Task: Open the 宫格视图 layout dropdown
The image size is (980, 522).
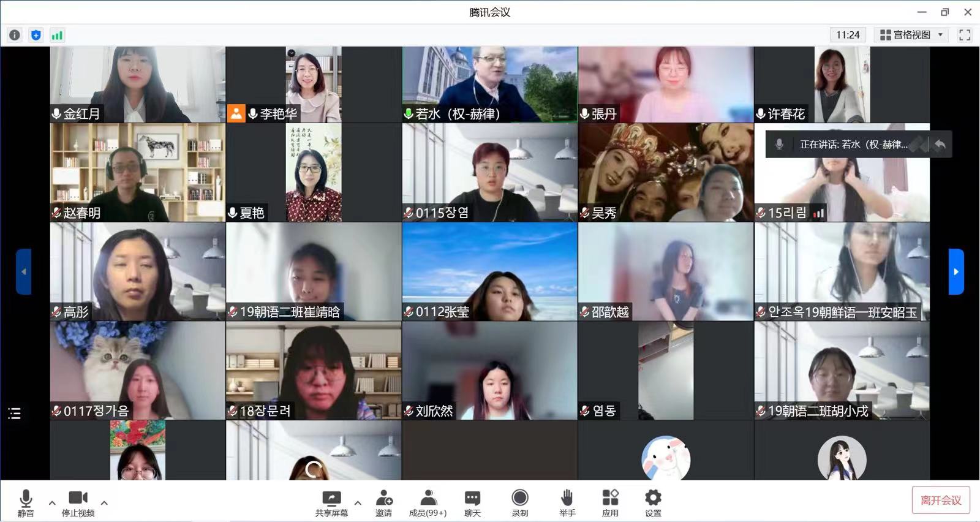Action: pyautogui.click(x=911, y=35)
